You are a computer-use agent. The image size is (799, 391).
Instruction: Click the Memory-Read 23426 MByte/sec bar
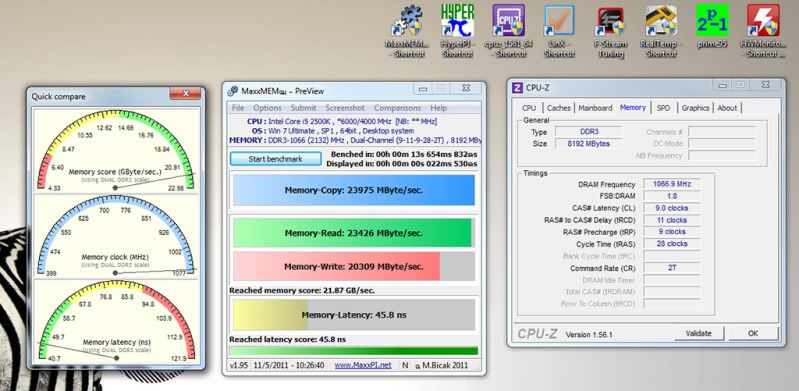click(354, 233)
